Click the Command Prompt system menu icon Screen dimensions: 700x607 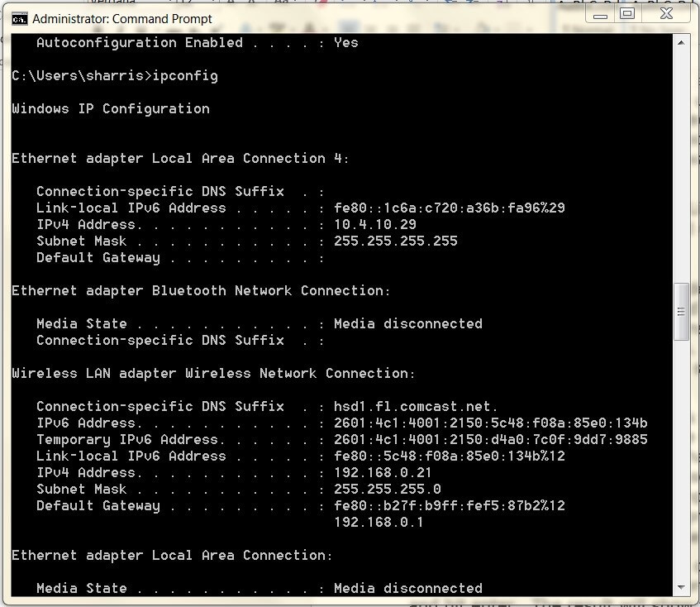pyautogui.click(x=19, y=18)
